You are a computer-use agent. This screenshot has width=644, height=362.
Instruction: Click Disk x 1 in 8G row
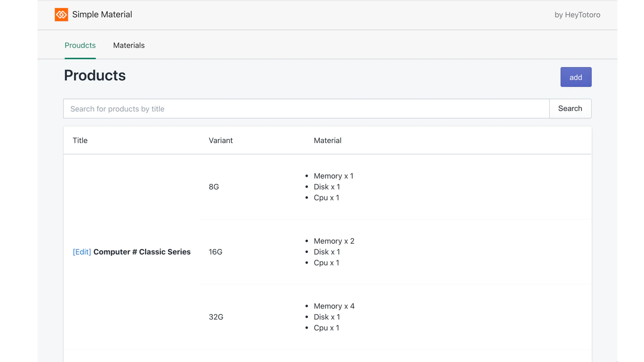pos(327,187)
